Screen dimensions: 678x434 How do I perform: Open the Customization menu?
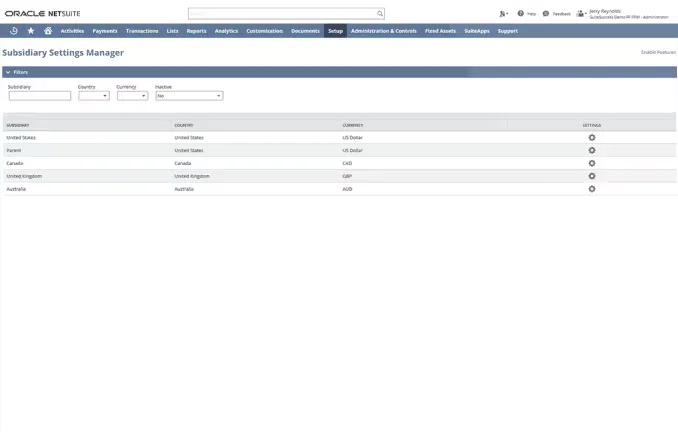264,31
